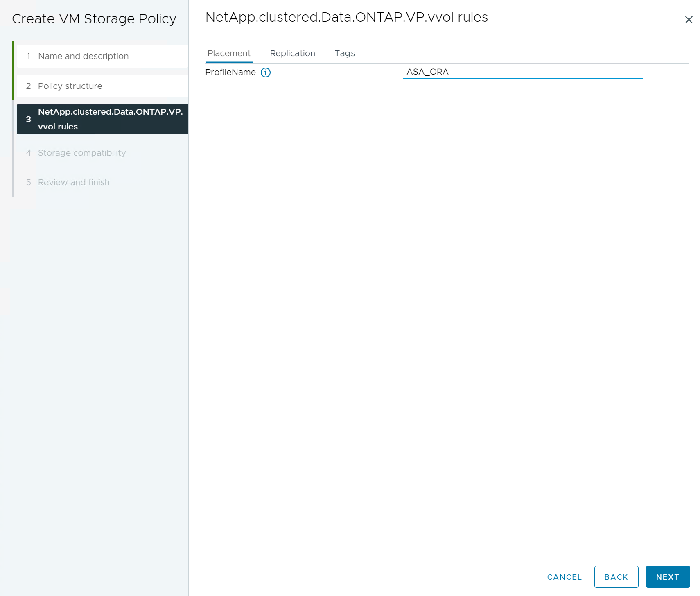
Task: Click the ProfileName label text
Action: pyautogui.click(x=230, y=73)
